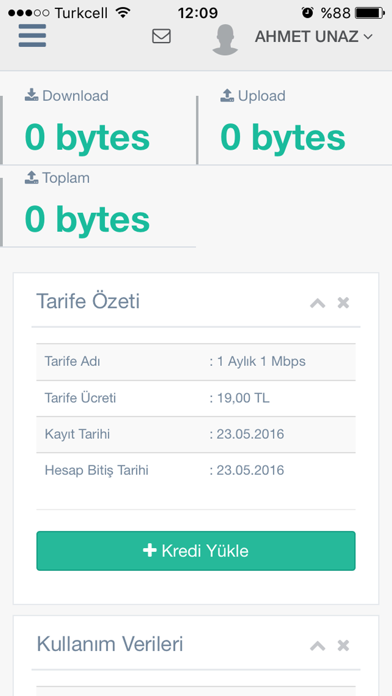Close the Tarife Özeti panel
The width and height of the screenshot is (392, 696).
(x=343, y=303)
